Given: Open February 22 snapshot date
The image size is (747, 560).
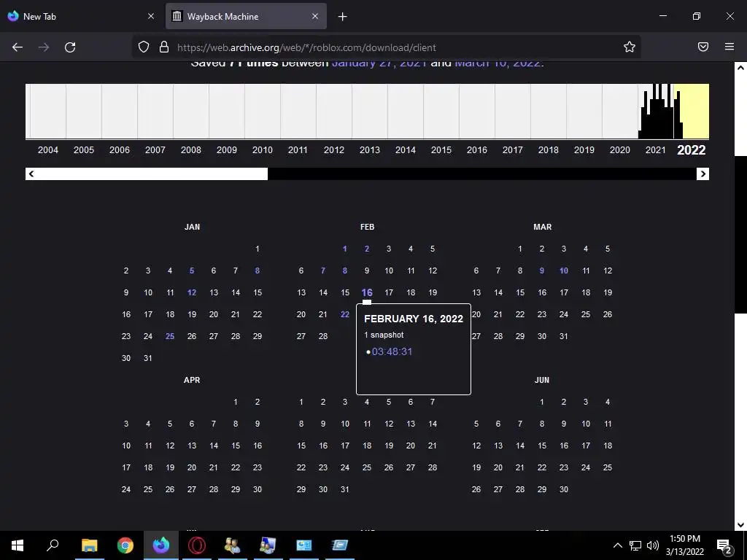Looking at the screenshot, I should point(345,314).
